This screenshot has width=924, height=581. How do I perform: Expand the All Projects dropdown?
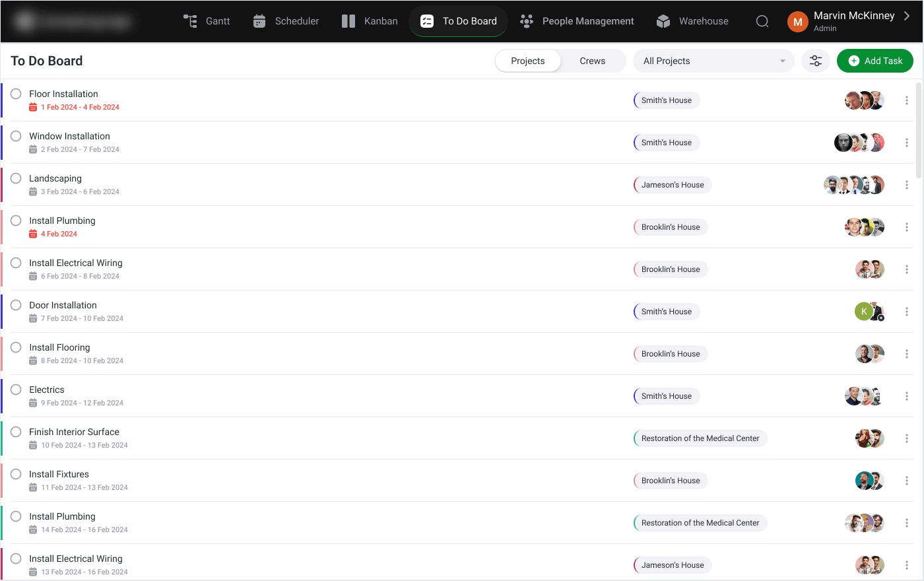[713, 61]
